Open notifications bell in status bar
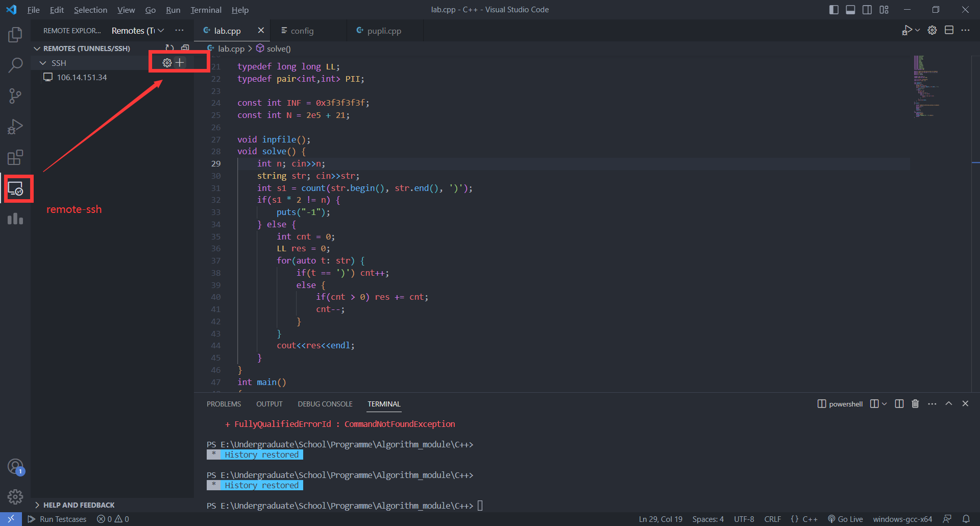Viewport: 980px width, 526px height. [x=966, y=519]
